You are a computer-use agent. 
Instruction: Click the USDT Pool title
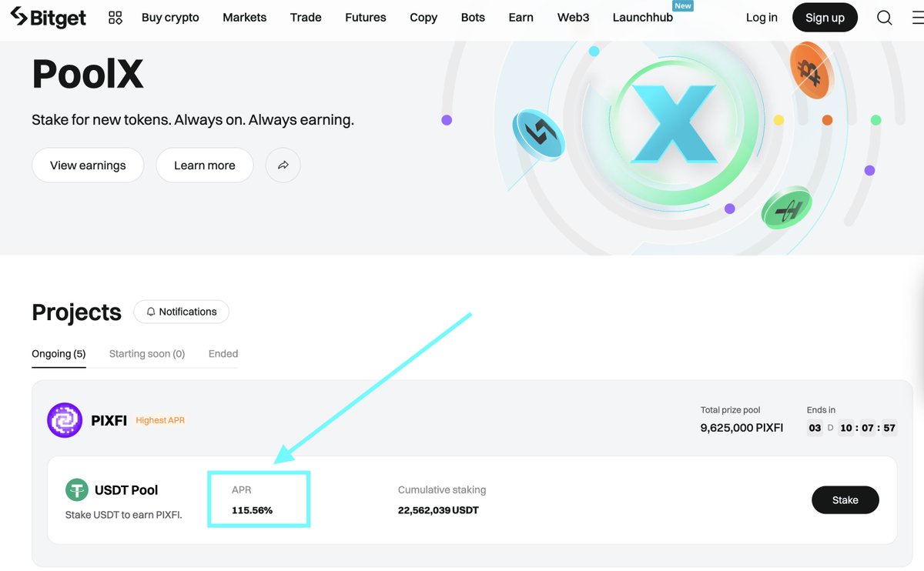click(126, 490)
